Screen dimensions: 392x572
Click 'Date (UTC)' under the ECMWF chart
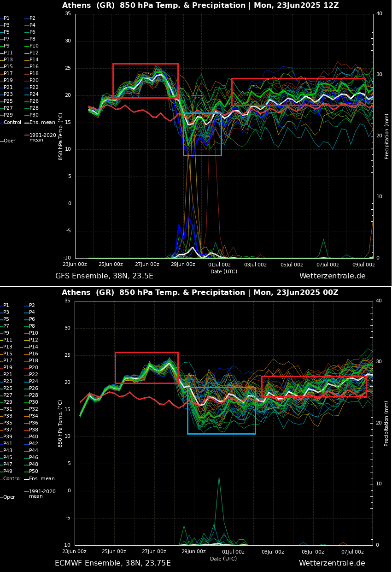point(223,559)
